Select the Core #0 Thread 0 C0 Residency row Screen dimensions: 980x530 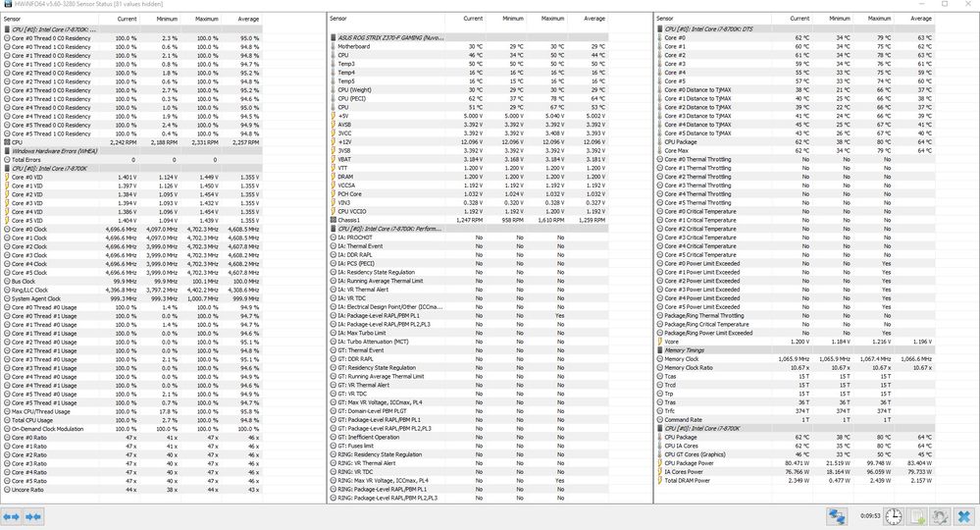pyautogui.click(x=131, y=38)
